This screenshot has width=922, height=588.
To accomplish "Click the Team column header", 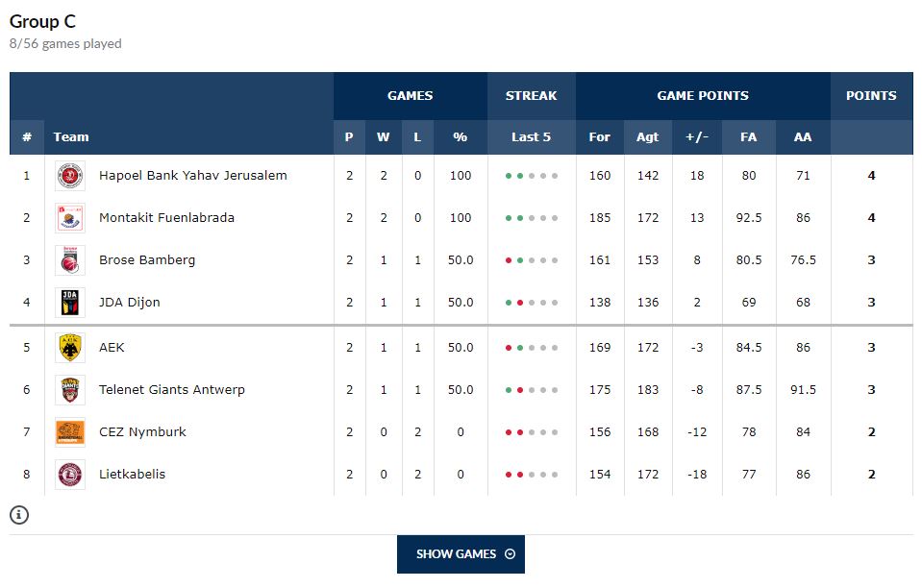I will pos(71,137).
